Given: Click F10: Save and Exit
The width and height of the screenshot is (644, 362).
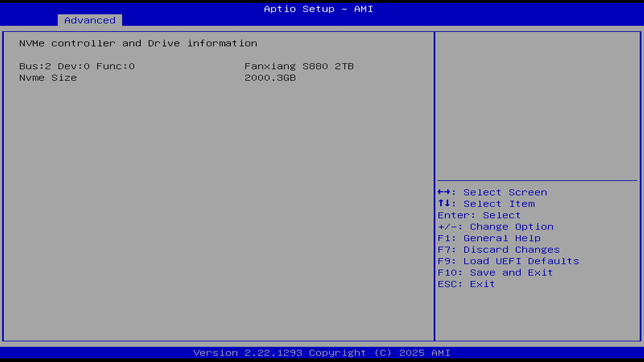Looking at the screenshot, I should (x=495, y=273).
